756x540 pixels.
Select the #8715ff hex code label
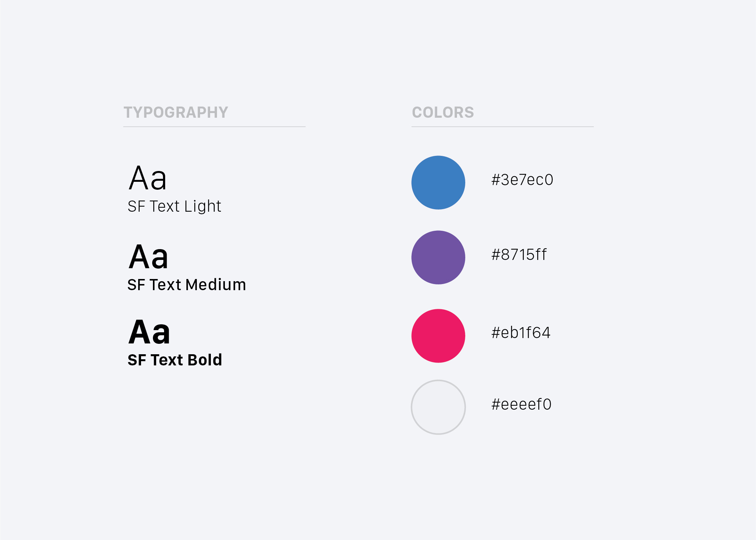pyautogui.click(x=519, y=255)
